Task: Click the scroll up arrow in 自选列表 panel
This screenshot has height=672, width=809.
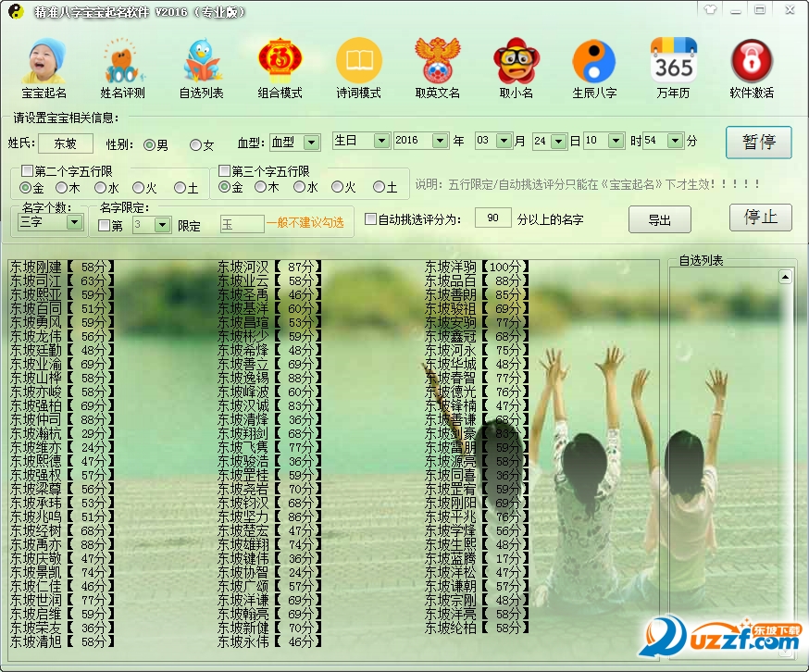Action: pyautogui.click(x=785, y=277)
